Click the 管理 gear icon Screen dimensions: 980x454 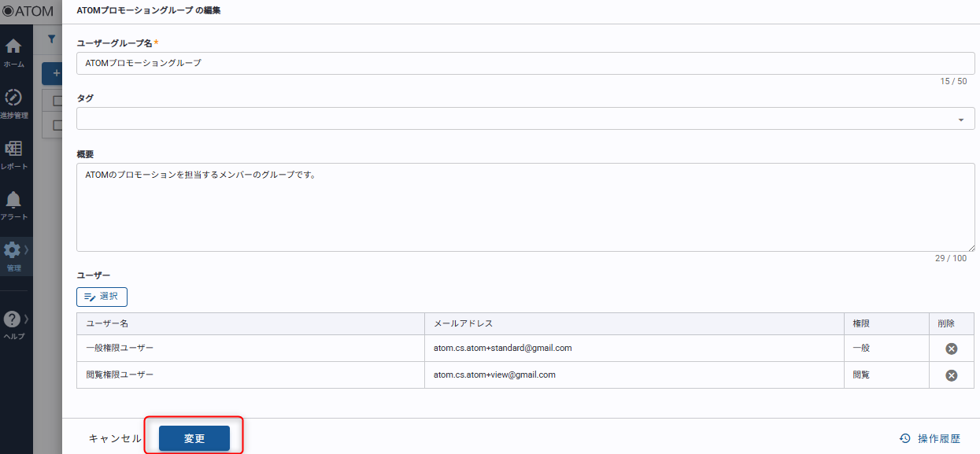[13, 250]
